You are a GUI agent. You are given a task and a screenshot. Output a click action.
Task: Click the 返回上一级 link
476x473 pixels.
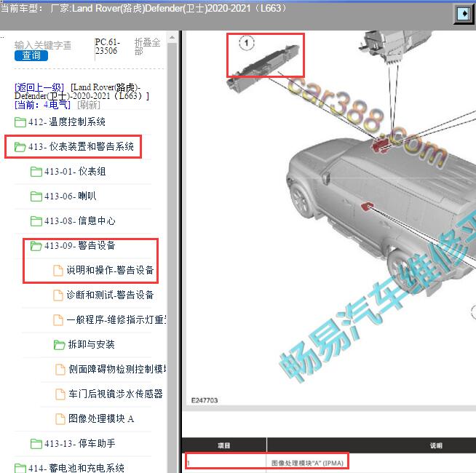coord(39,87)
